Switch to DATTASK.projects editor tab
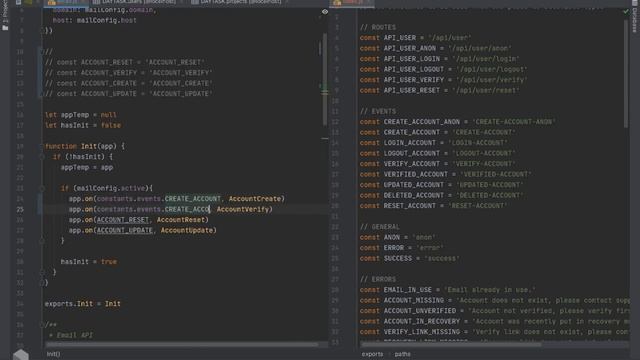 coord(237,2)
